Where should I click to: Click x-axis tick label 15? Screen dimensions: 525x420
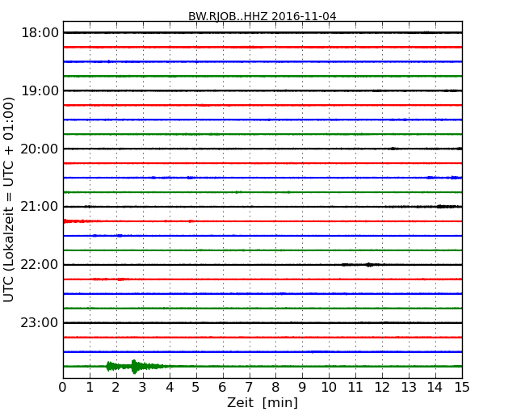[462, 387]
